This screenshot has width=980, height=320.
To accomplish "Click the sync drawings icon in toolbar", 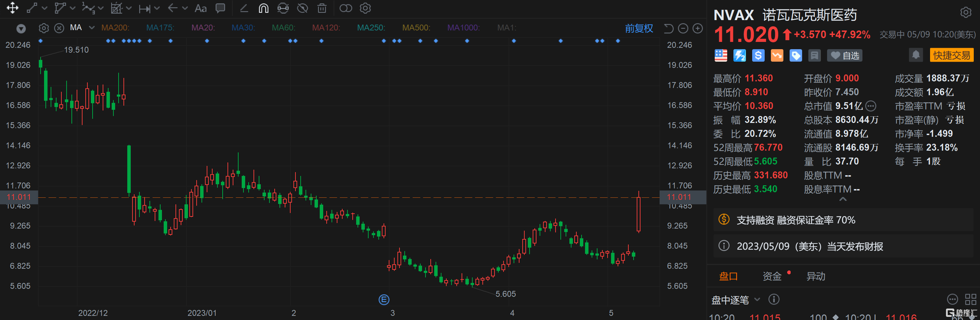I will pyautogui.click(x=283, y=8).
